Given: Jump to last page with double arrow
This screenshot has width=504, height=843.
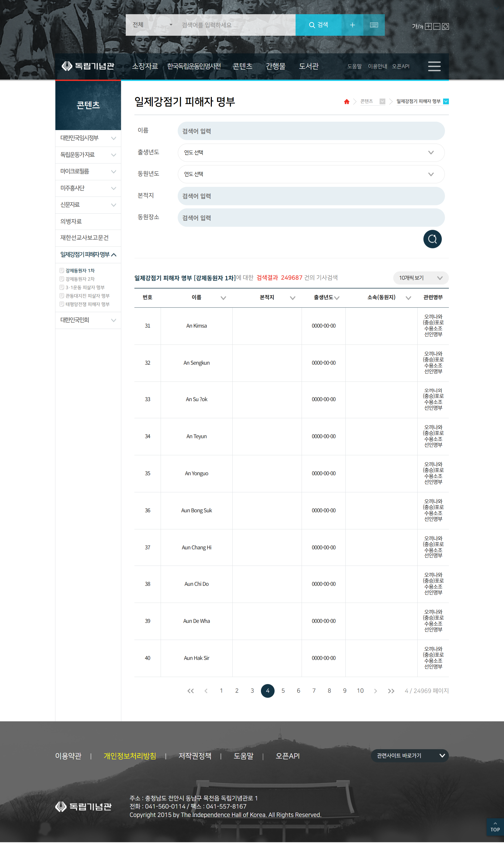Looking at the screenshot, I should pyautogui.click(x=391, y=691).
